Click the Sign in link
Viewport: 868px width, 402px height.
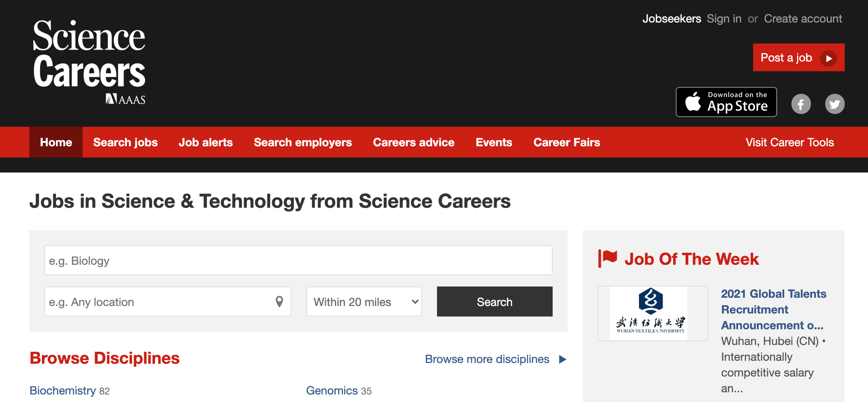coord(724,18)
